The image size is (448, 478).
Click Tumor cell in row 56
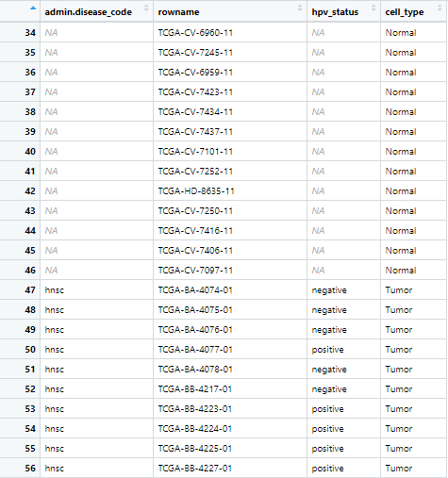pyautogui.click(x=399, y=469)
